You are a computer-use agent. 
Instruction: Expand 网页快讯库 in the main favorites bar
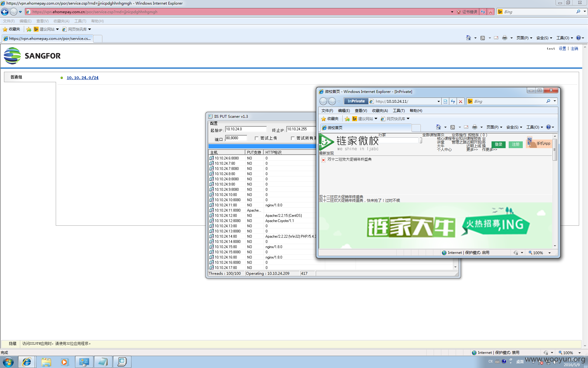[89, 29]
